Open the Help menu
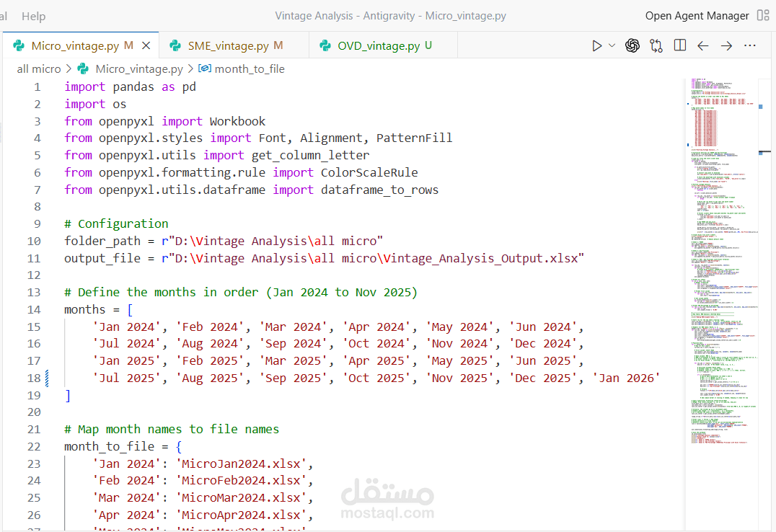 [x=34, y=17]
